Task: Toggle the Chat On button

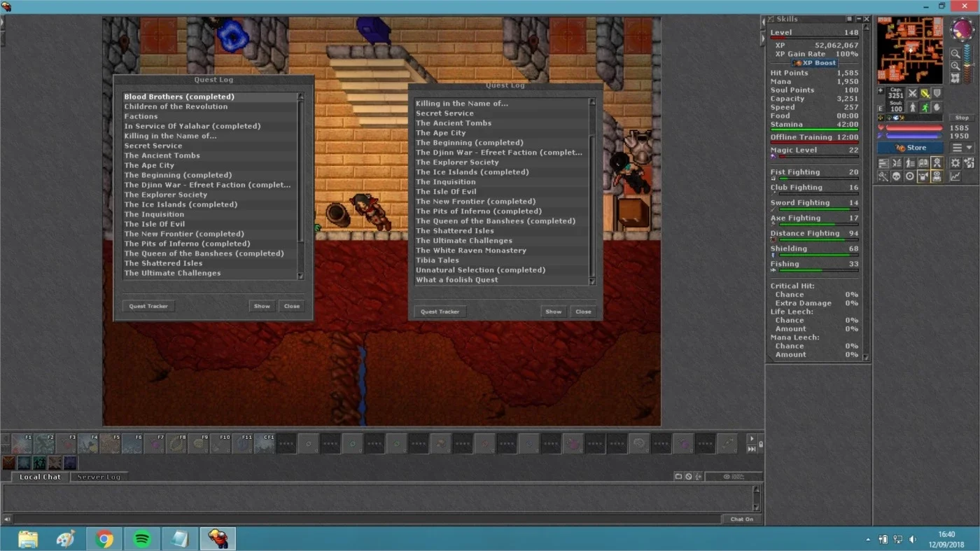Action: click(x=741, y=519)
